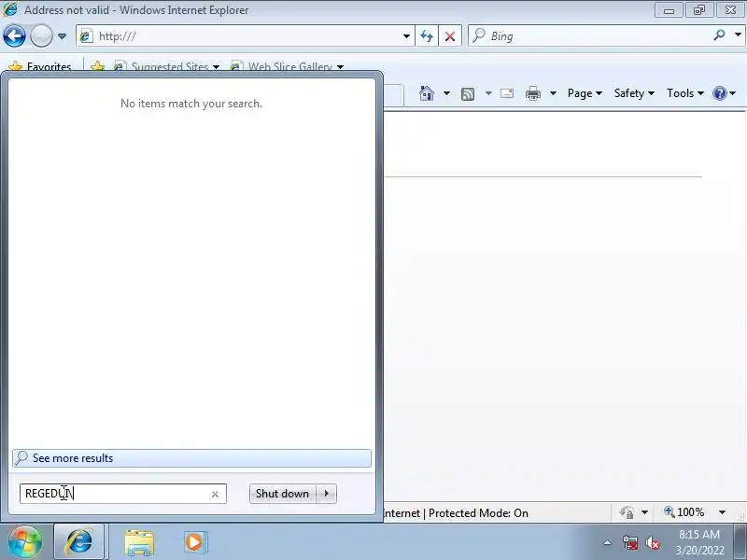Image resolution: width=747 pixels, height=560 pixels.
Task: Expand the Print options dropdown arrow
Action: tap(553, 93)
